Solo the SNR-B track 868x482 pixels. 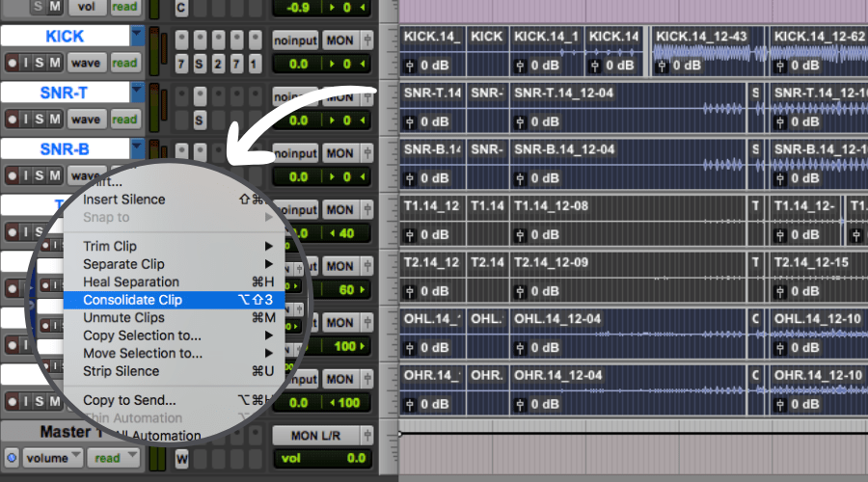point(39,175)
